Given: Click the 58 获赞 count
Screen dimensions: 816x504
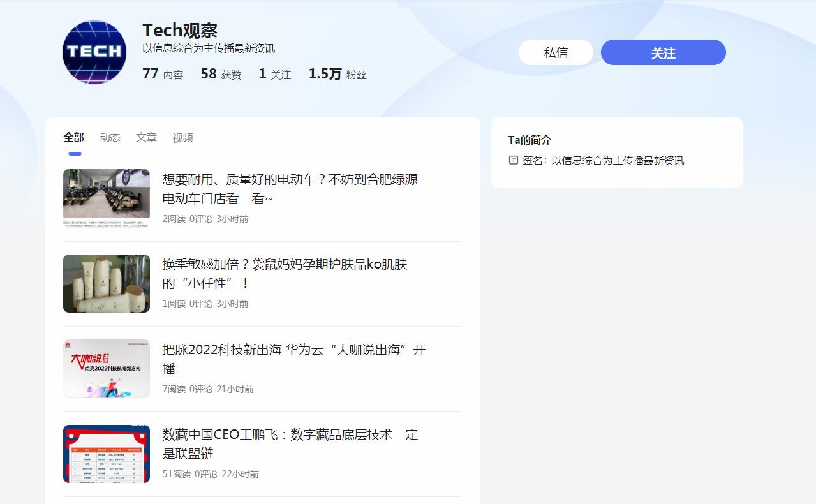Looking at the screenshot, I should coord(221,74).
